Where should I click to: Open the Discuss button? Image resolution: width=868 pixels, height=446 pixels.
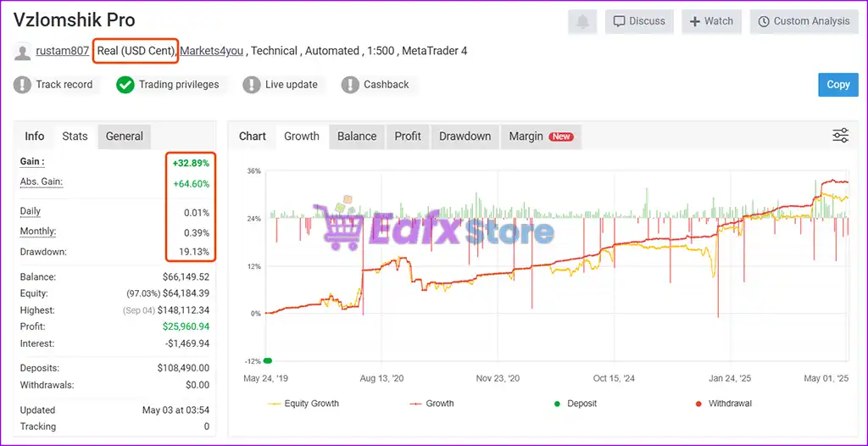point(639,21)
